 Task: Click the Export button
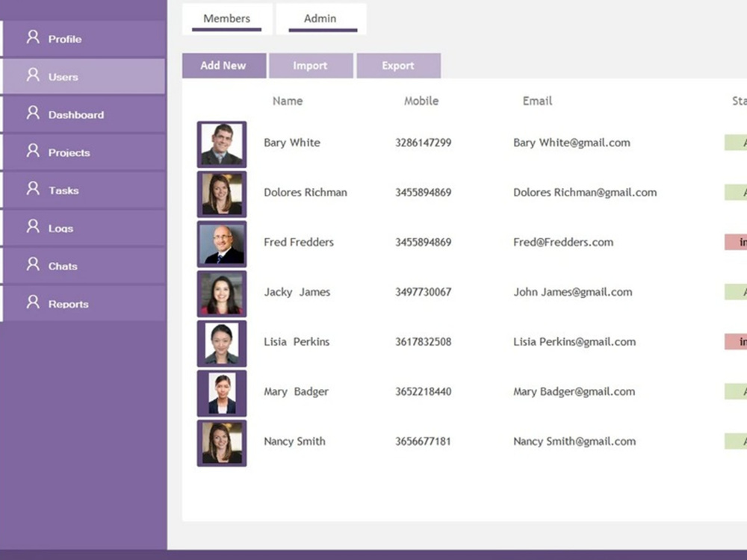click(399, 66)
